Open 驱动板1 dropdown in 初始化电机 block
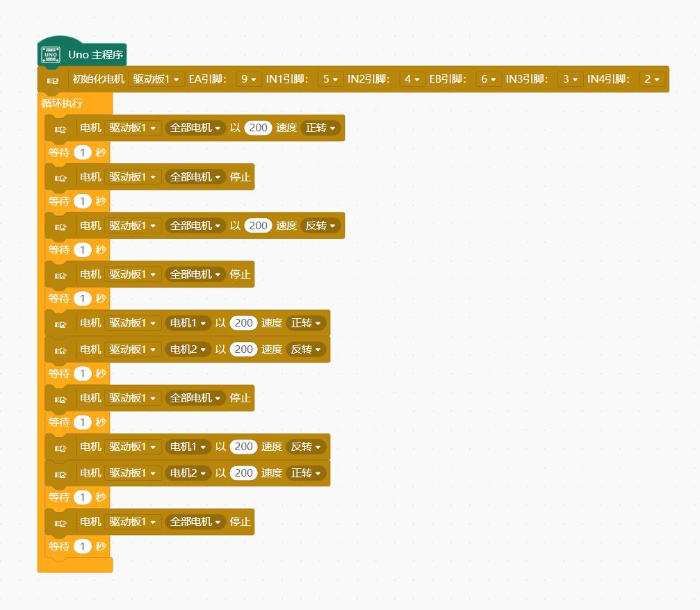 coord(156,79)
